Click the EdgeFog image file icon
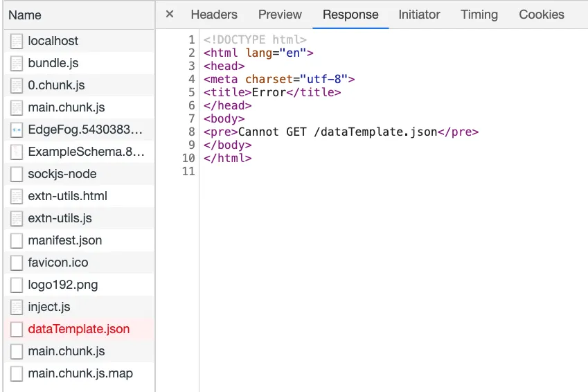Viewport: 588px width, 392px height. pos(17,130)
